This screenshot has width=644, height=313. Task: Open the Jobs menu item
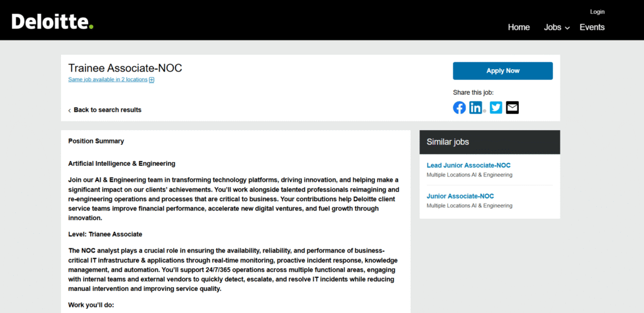pos(552,27)
